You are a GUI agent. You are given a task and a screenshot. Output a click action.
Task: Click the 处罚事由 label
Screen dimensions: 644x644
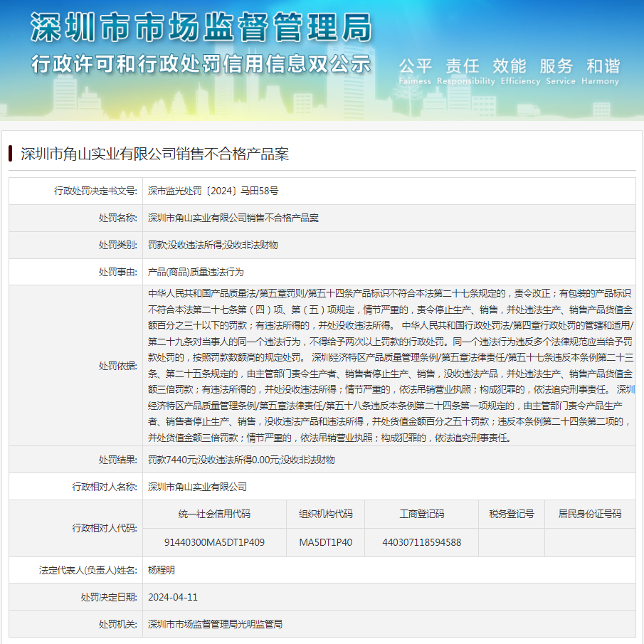tap(118, 272)
